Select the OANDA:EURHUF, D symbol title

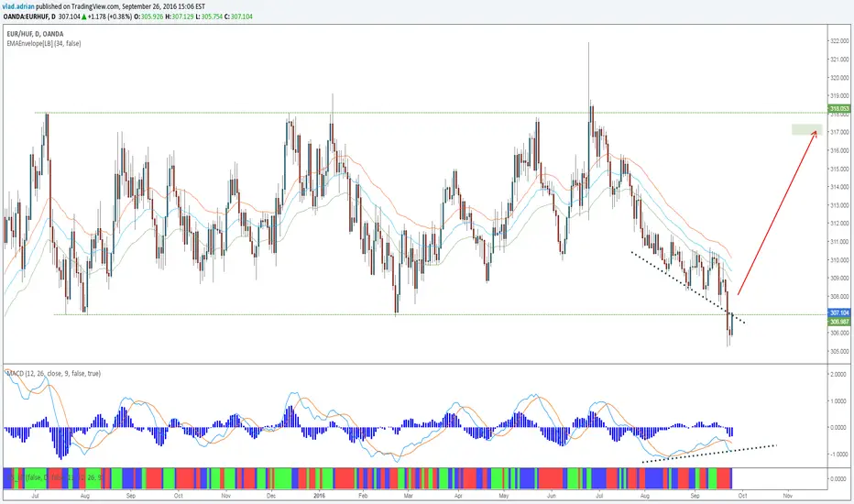pos(29,16)
